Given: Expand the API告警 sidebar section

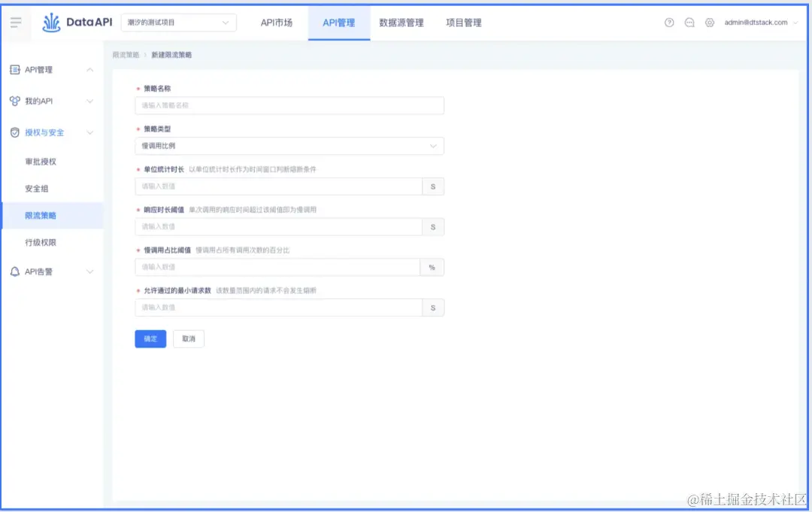Looking at the screenshot, I should point(89,271).
